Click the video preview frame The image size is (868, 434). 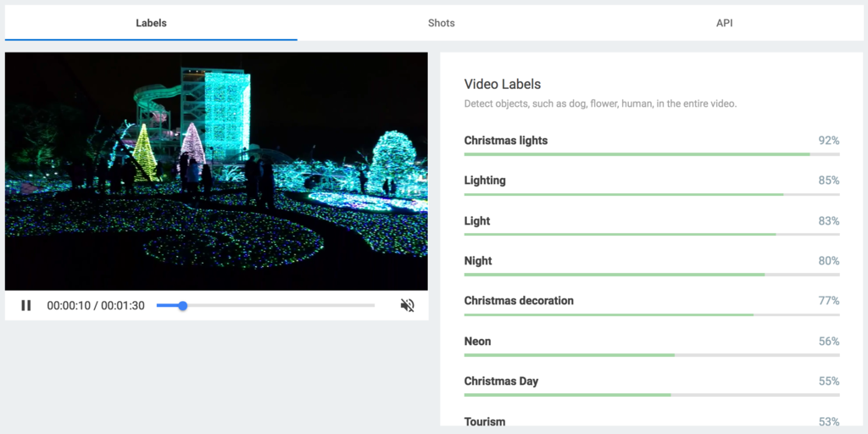point(216,171)
